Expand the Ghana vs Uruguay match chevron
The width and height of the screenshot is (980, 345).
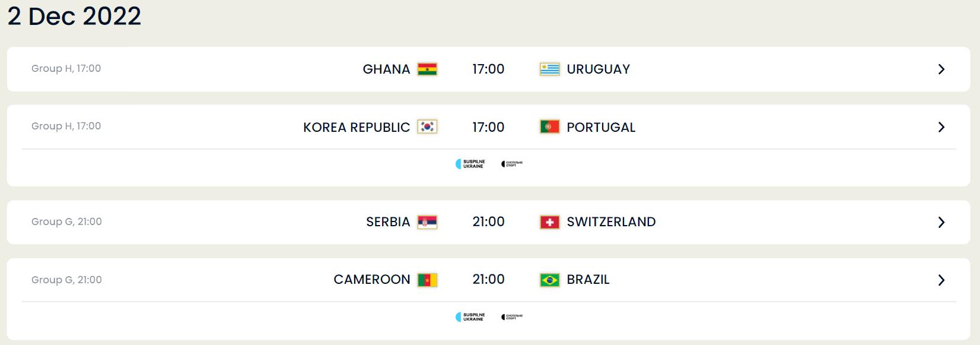[941, 69]
